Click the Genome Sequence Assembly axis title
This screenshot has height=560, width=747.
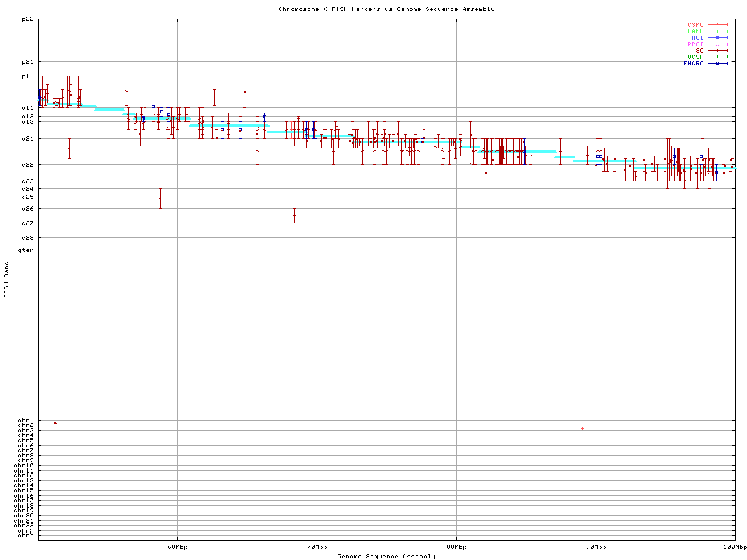(x=386, y=556)
